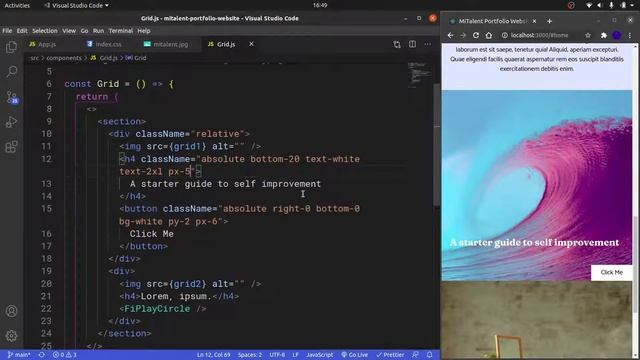
Task: Click the wave image on webpage
Action: coord(537,185)
